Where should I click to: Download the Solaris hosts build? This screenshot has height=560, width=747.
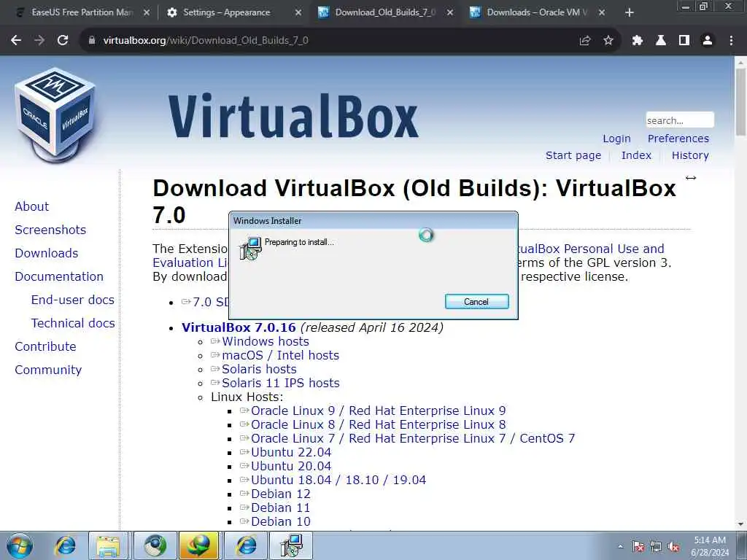click(259, 369)
